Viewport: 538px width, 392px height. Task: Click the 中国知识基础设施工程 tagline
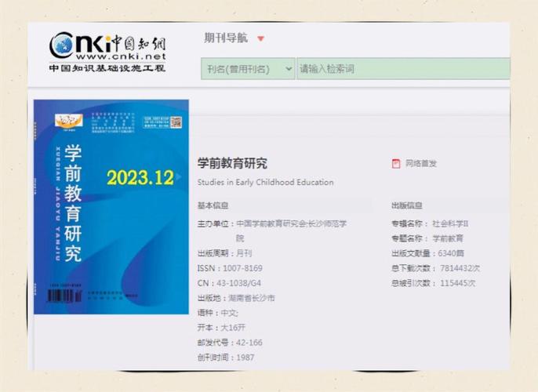(x=107, y=68)
